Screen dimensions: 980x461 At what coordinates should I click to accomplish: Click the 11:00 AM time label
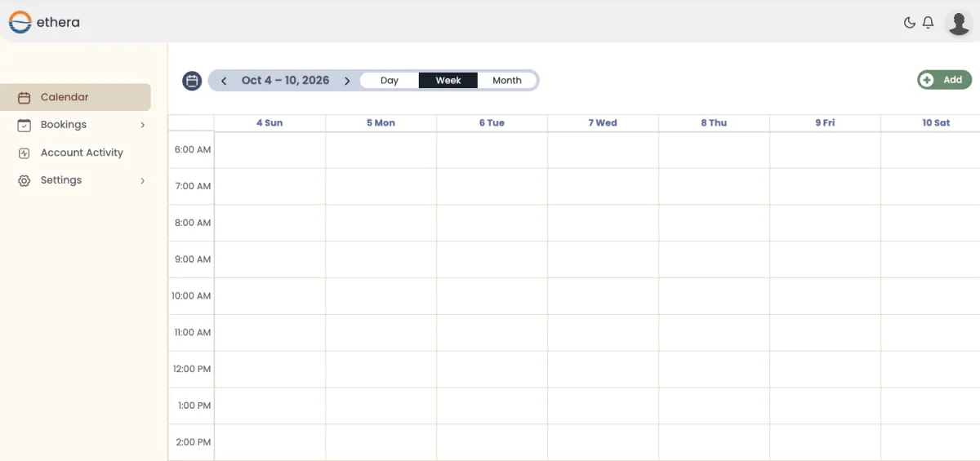192,333
